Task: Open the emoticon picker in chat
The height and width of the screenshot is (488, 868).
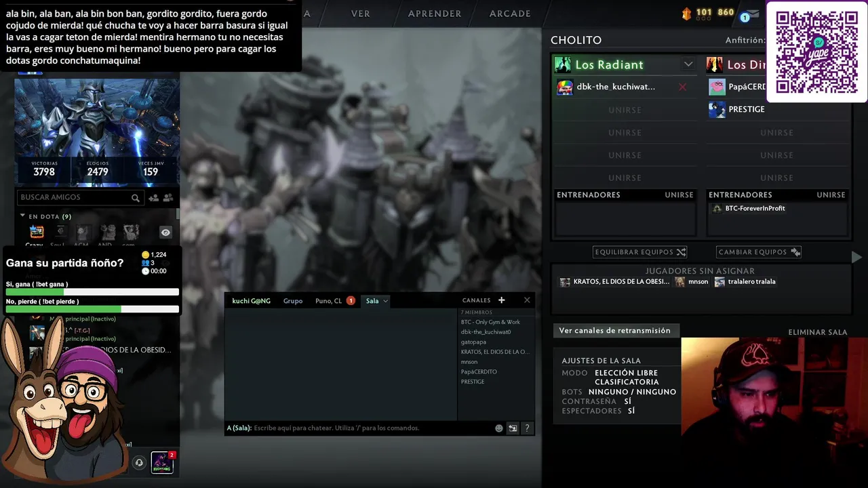Action: [x=499, y=428]
